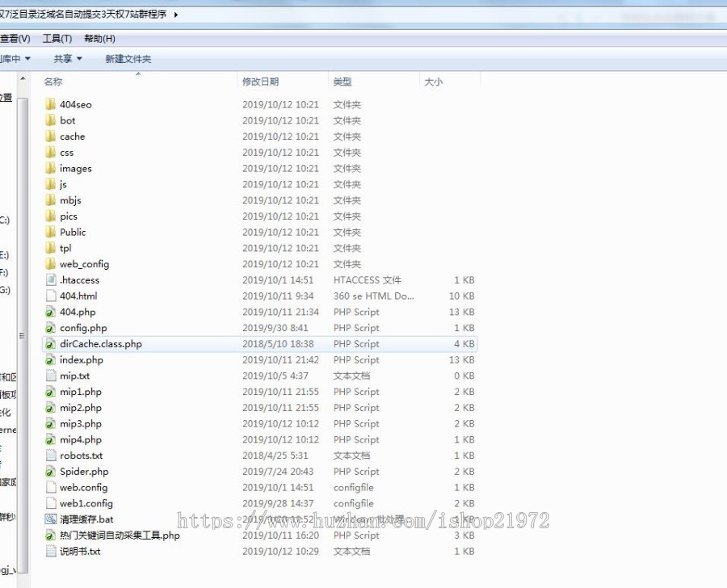727x588 pixels.
Task: Click the 2019/9/30 8:41 date cell
Action: [x=275, y=328]
